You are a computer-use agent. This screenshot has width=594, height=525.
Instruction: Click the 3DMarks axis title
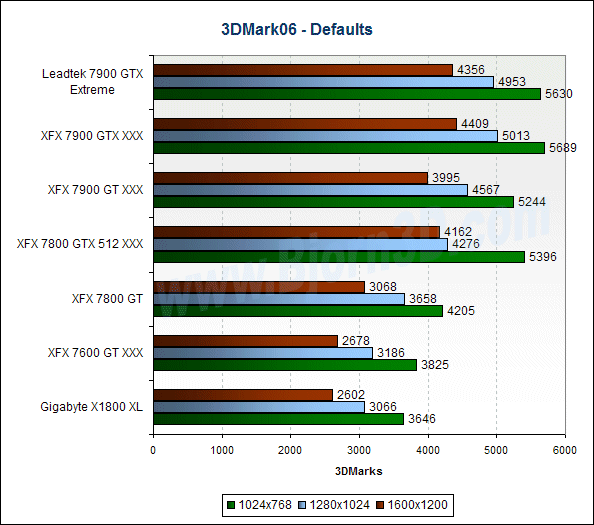359,471
